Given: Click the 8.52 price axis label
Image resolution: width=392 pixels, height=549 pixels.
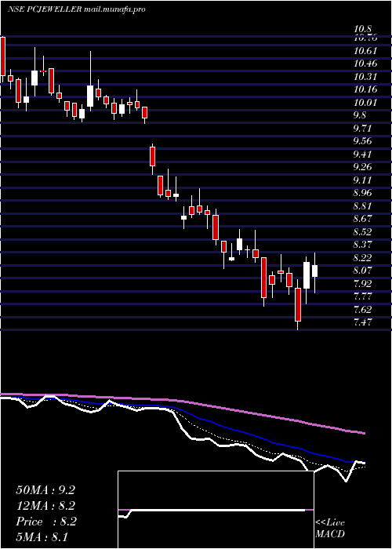Looking at the screenshot, I should point(362,232).
